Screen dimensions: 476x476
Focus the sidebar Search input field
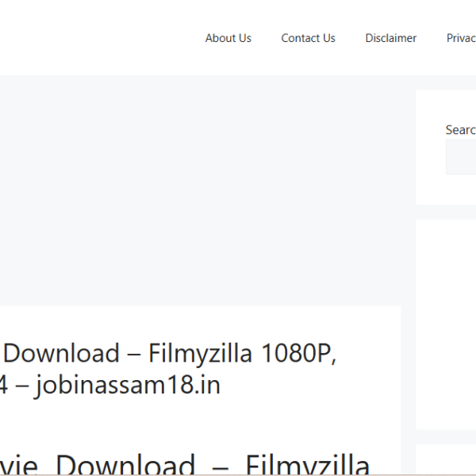461,157
